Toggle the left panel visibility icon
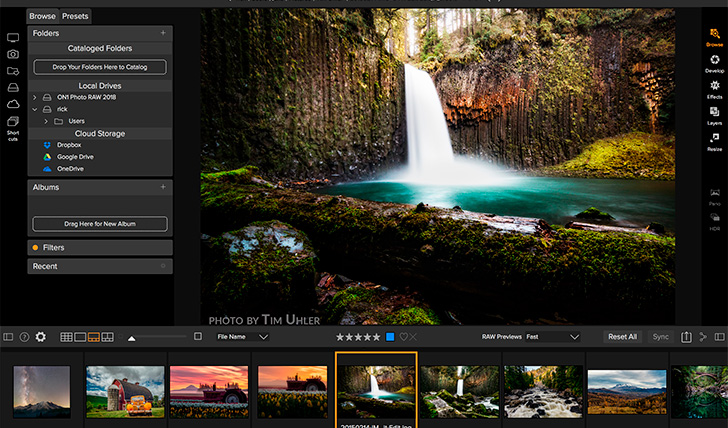The width and height of the screenshot is (728, 428). [8, 337]
